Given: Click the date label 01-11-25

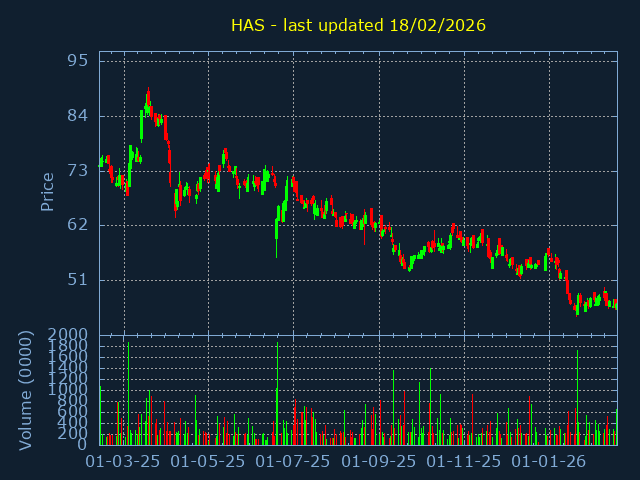Looking at the screenshot, I should [x=464, y=462].
